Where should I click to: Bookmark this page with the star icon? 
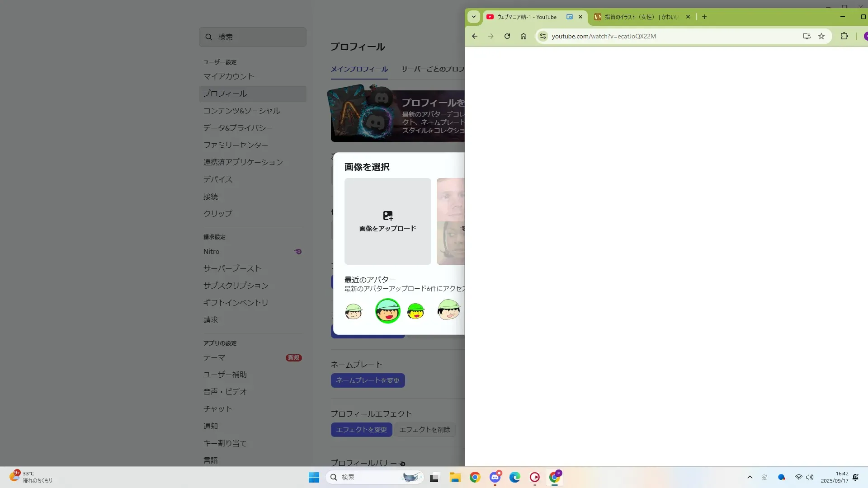point(821,36)
